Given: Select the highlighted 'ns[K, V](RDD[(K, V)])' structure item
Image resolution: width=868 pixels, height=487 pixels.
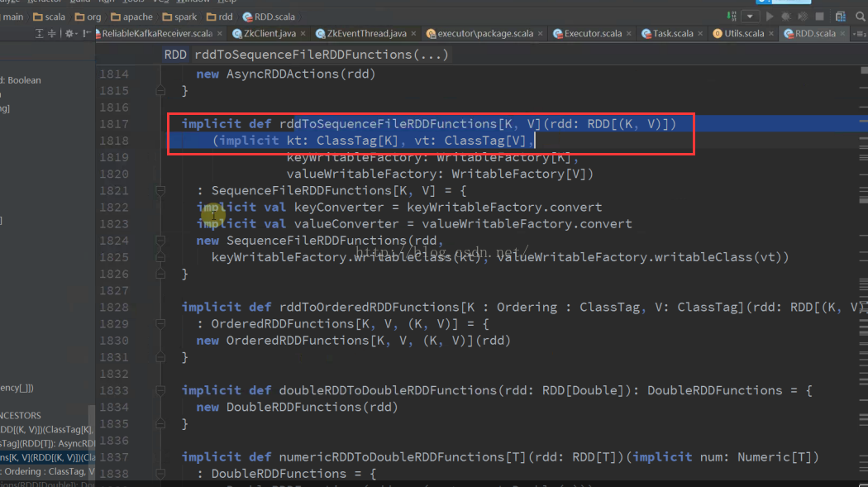Looking at the screenshot, I should [48, 458].
